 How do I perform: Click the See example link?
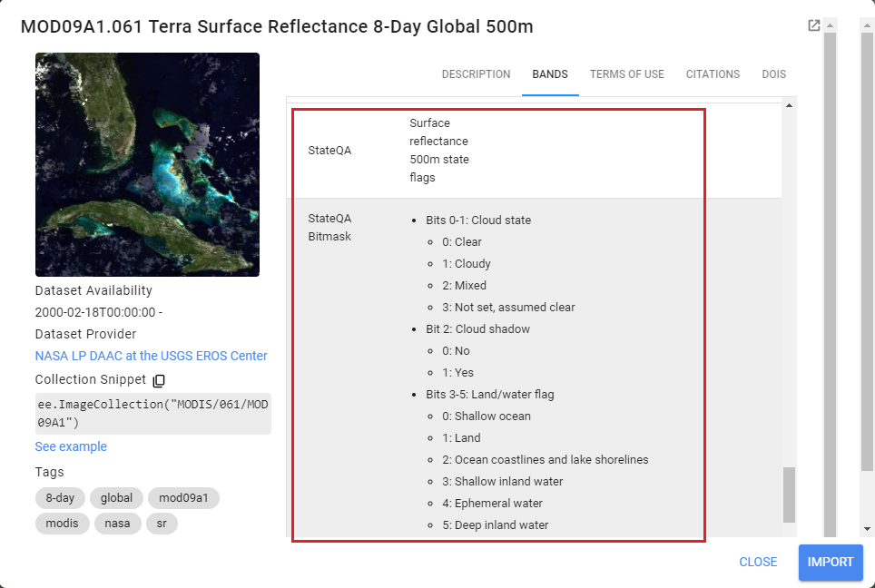[71, 446]
